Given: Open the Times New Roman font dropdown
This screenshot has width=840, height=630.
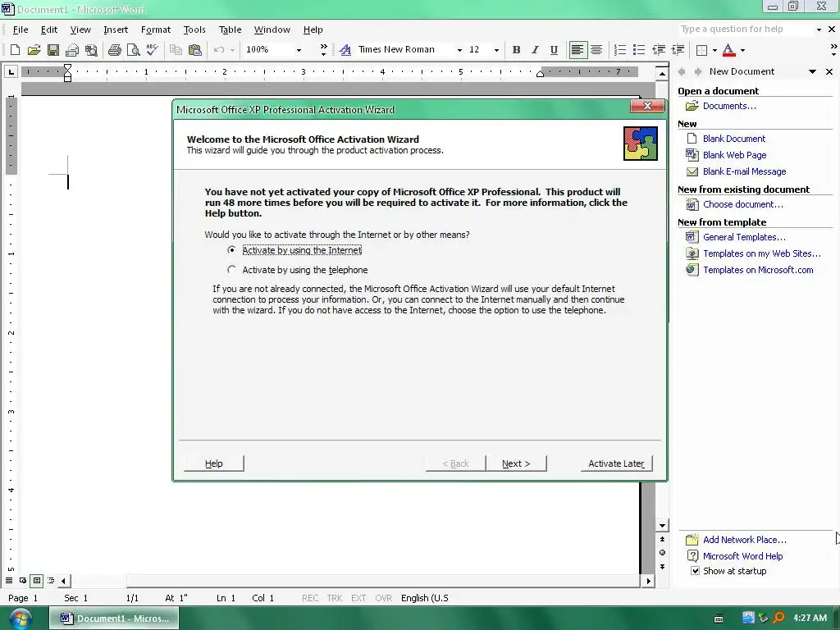Looking at the screenshot, I should (x=459, y=50).
